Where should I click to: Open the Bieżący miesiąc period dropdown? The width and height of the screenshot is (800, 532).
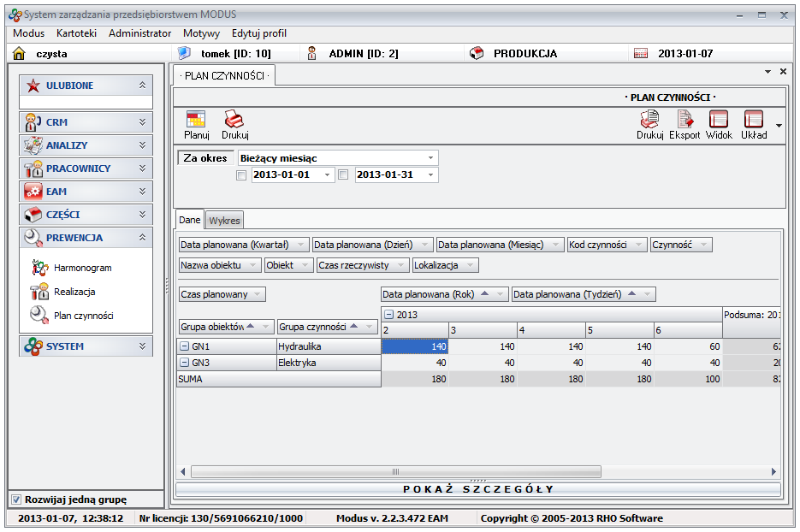(x=430, y=158)
